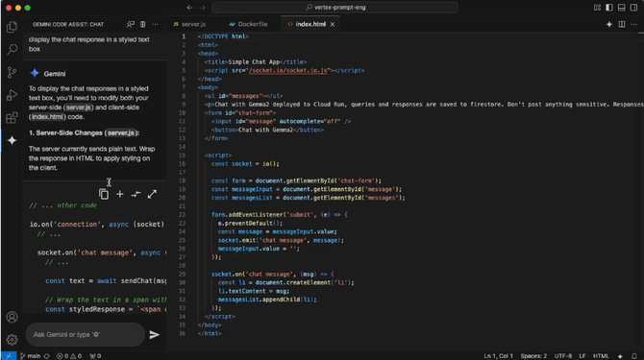Change end of line sequence LF
The width and height of the screenshot is (644, 360).
click(582, 356)
